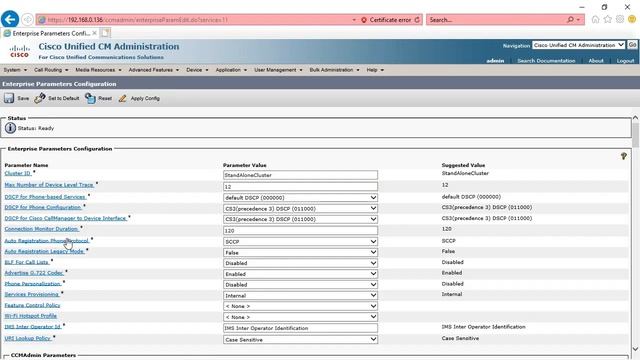Click the browser Forward arrow button

(x=27, y=20)
